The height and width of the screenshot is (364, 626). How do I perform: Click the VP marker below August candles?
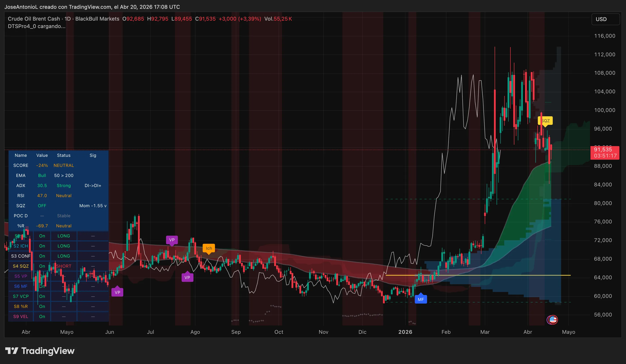click(x=187, y=277)
